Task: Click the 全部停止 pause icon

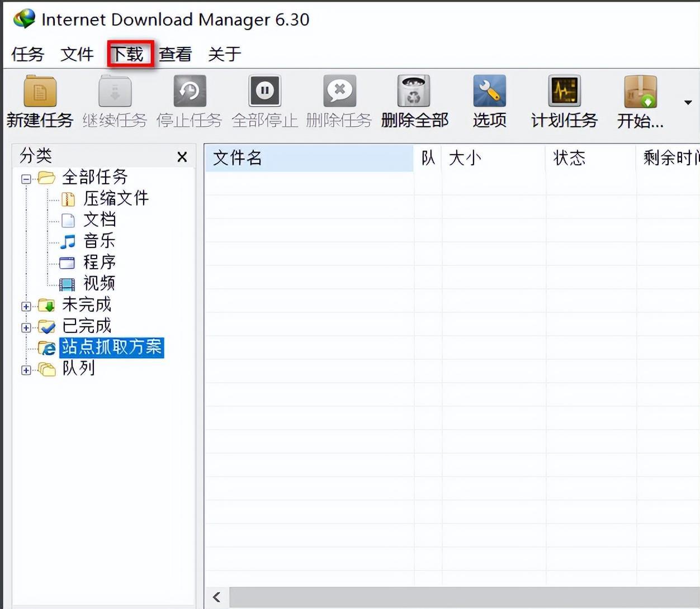Action: click(x=264, y=91)
